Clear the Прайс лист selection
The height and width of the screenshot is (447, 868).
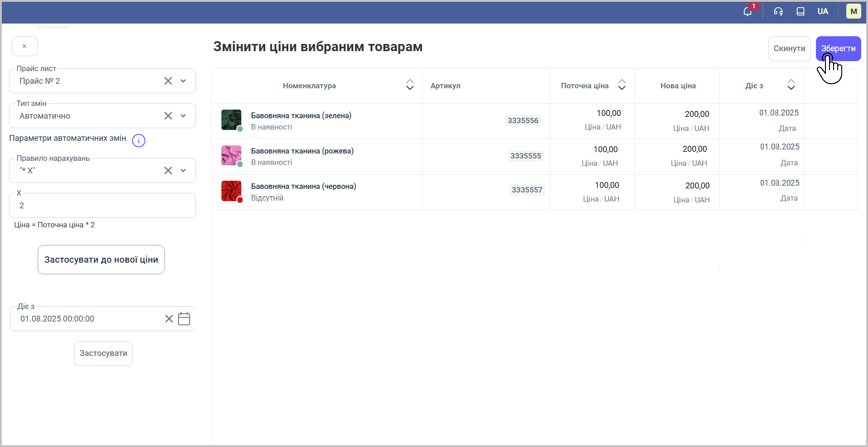168,81
